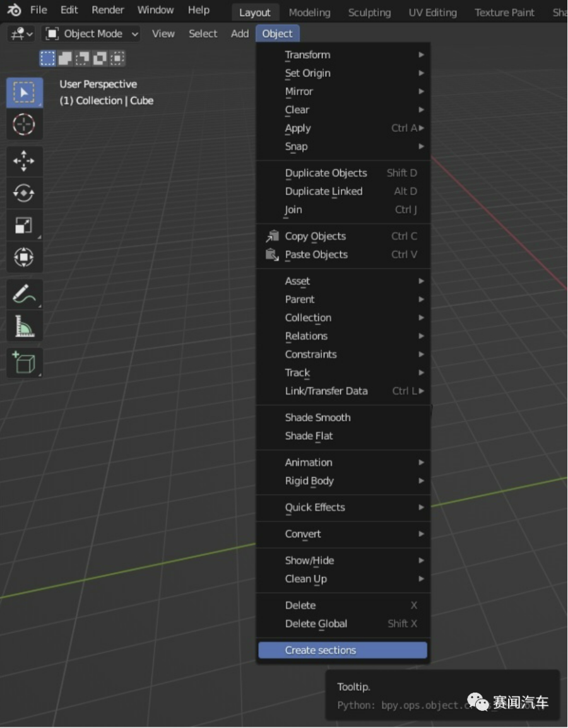
Task: Select the Scale tool
Action: (24, 225)
